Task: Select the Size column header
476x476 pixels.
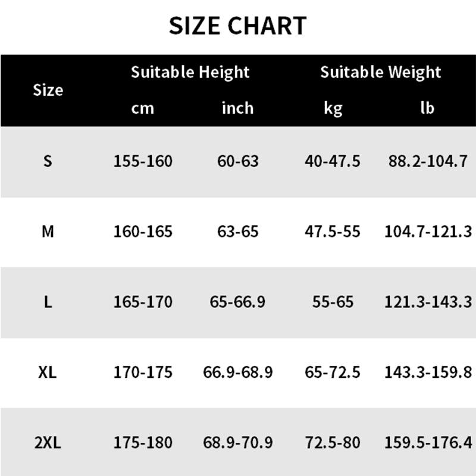Action: click(48, 90)
